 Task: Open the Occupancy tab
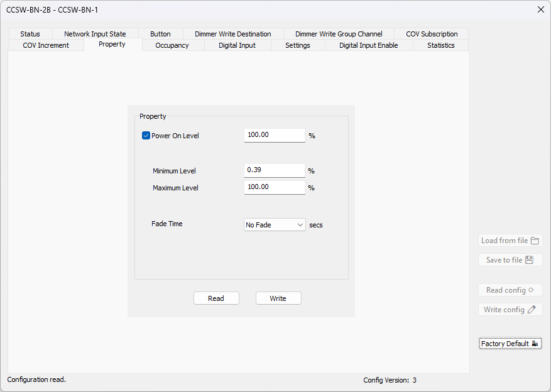tap(172, 45)
